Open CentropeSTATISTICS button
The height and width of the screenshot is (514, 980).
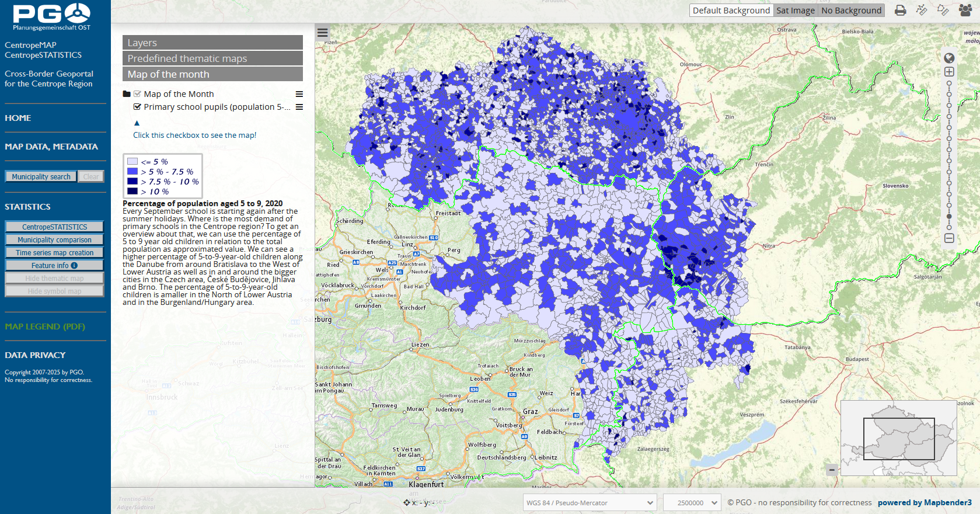54,227
